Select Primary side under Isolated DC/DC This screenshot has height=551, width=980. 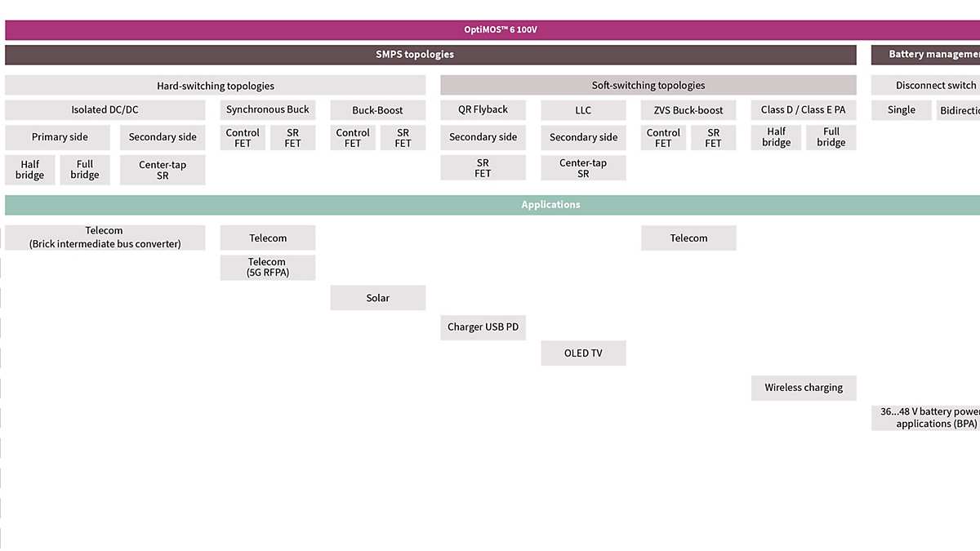point(58,137)
